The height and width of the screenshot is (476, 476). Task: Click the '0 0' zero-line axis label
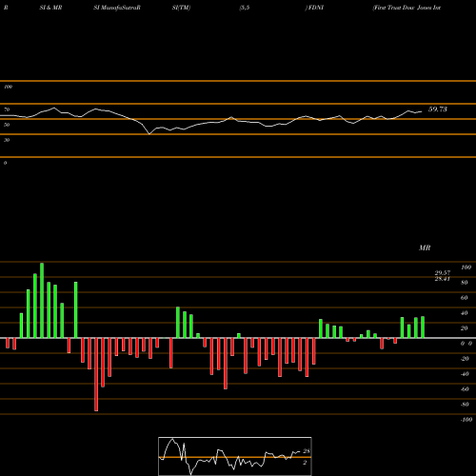[466, 344]
